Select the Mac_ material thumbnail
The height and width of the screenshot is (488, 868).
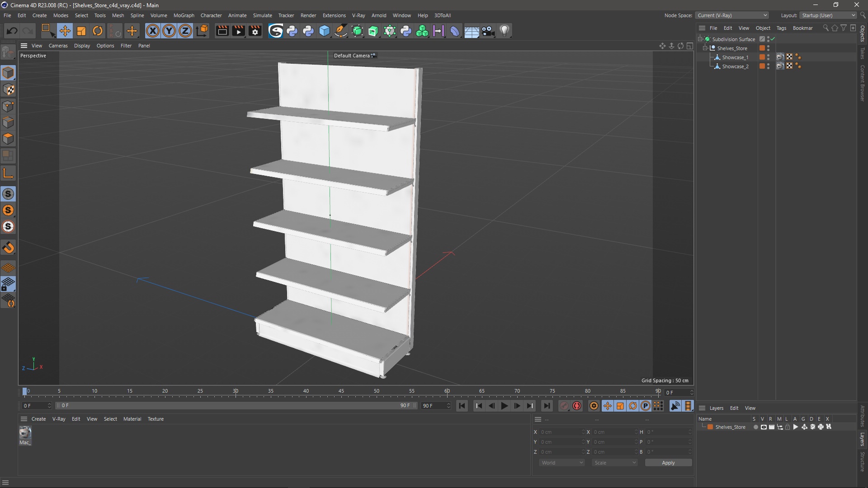click(25, 433)
